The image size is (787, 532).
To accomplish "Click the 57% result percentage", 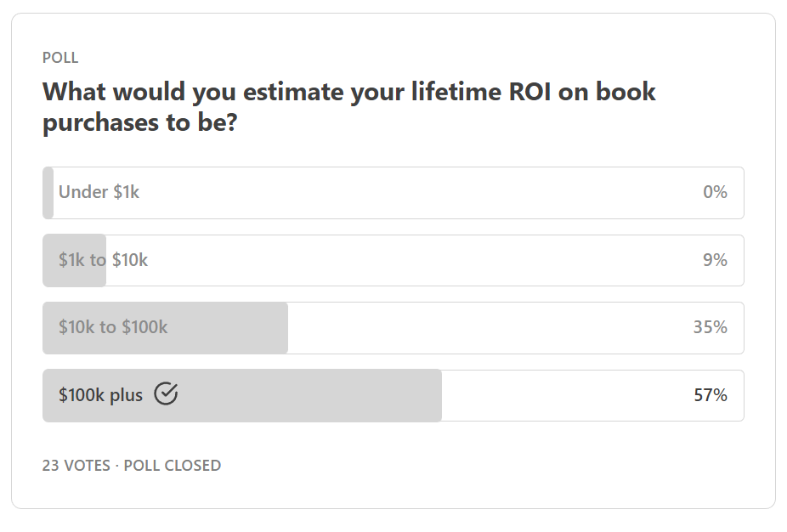I will (x=711, y=395).
